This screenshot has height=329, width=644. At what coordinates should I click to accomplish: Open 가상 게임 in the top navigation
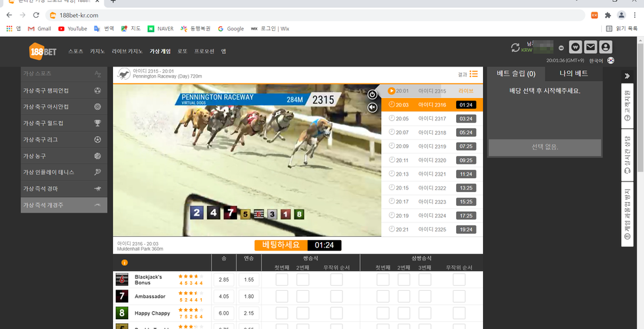(160, 51)
